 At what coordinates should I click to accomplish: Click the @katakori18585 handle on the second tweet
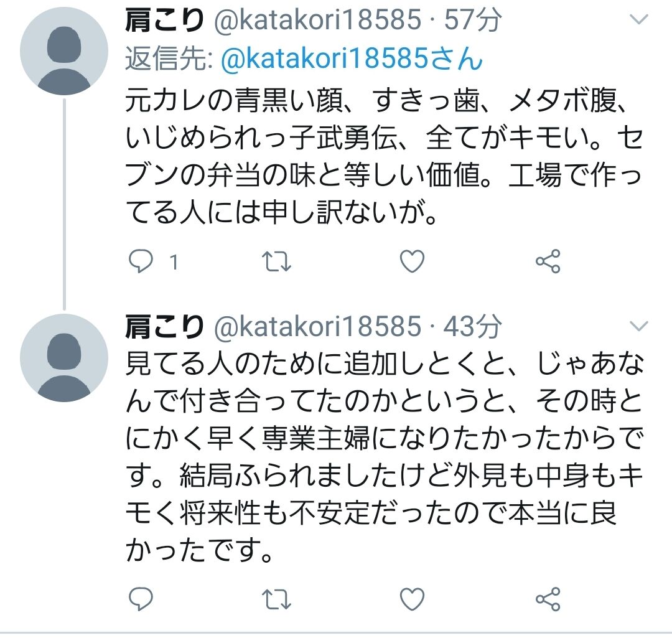coord(319,326)
